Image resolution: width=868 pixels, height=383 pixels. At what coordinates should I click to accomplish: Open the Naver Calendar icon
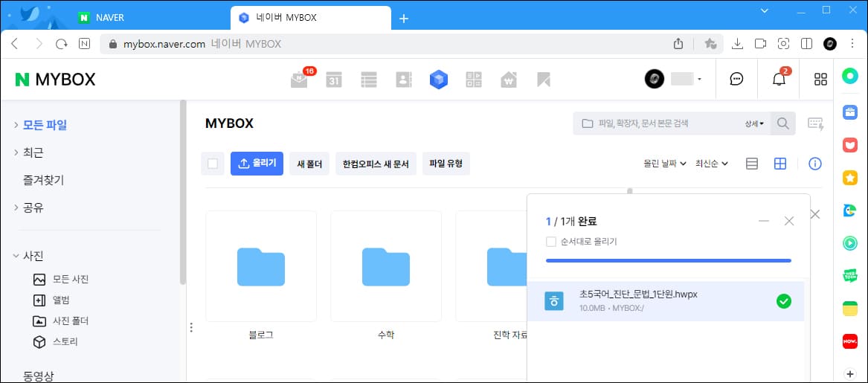point(334,80)
